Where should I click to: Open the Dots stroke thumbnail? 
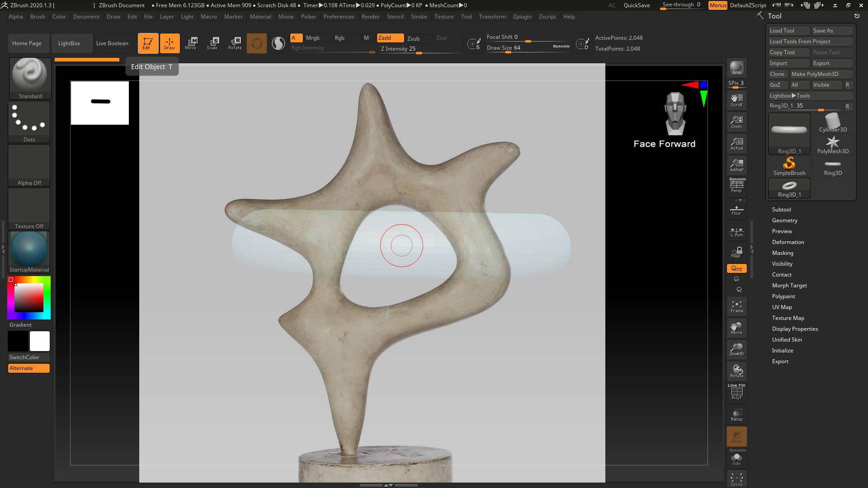(x=29, y=122)
